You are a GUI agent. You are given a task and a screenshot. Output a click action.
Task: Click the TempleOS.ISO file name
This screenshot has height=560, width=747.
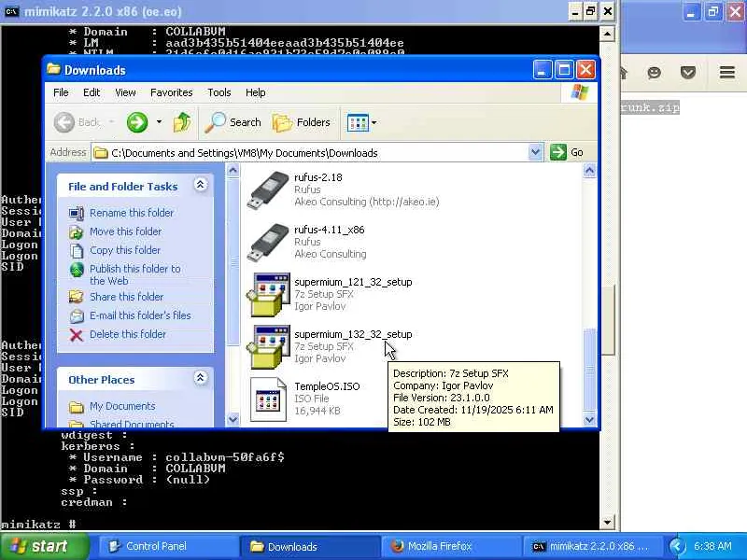point(327,386)
